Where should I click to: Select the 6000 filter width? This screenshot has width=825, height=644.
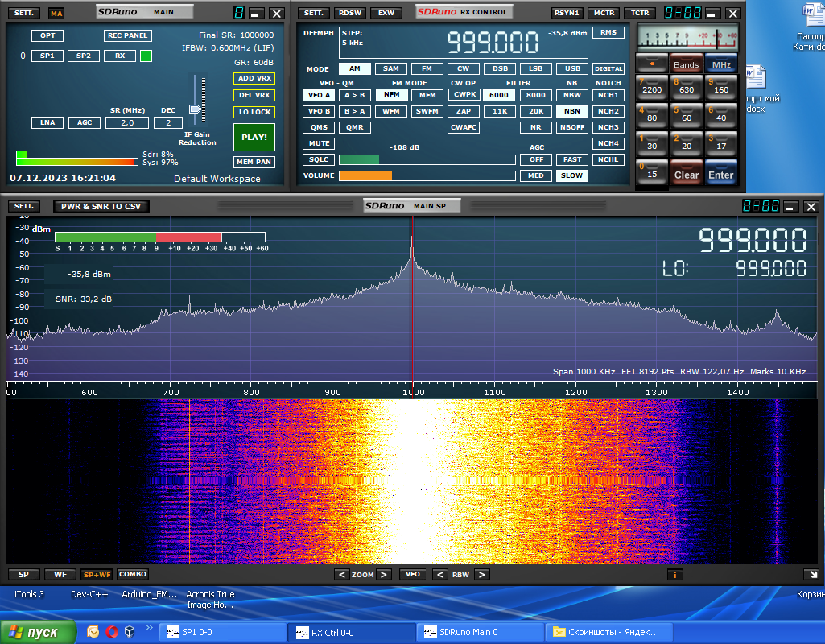coord(499,95)
